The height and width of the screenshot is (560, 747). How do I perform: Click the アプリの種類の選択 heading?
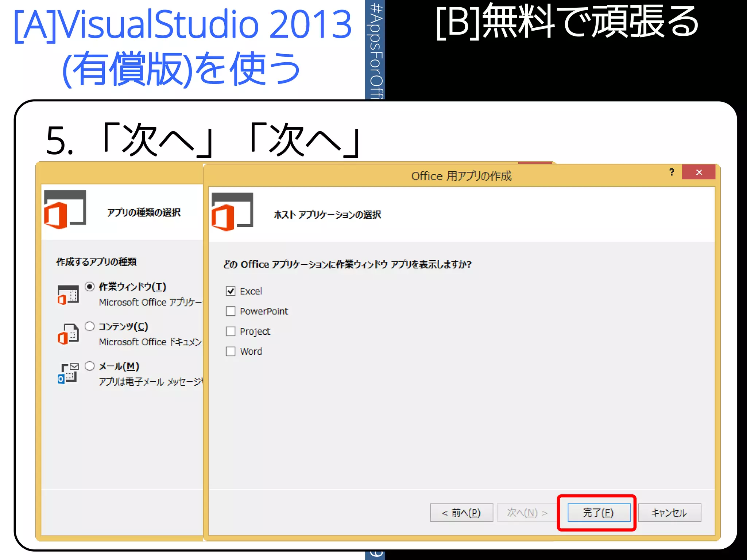coord(144,212)
